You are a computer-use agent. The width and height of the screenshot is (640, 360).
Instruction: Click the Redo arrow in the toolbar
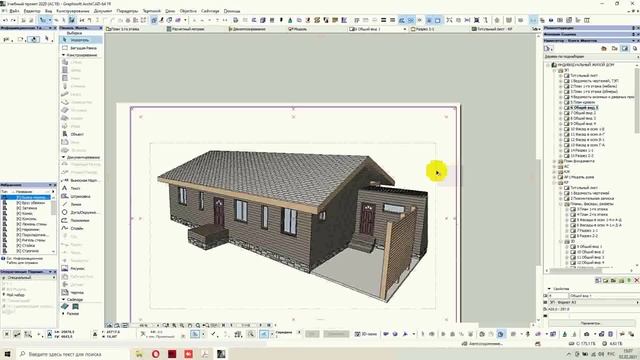pos(13,20)
